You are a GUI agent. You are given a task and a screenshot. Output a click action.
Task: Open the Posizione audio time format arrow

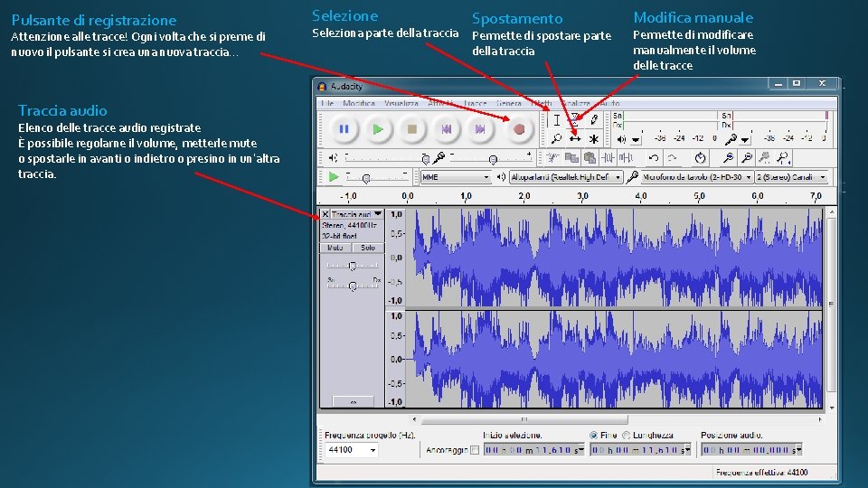click(798, 450)
